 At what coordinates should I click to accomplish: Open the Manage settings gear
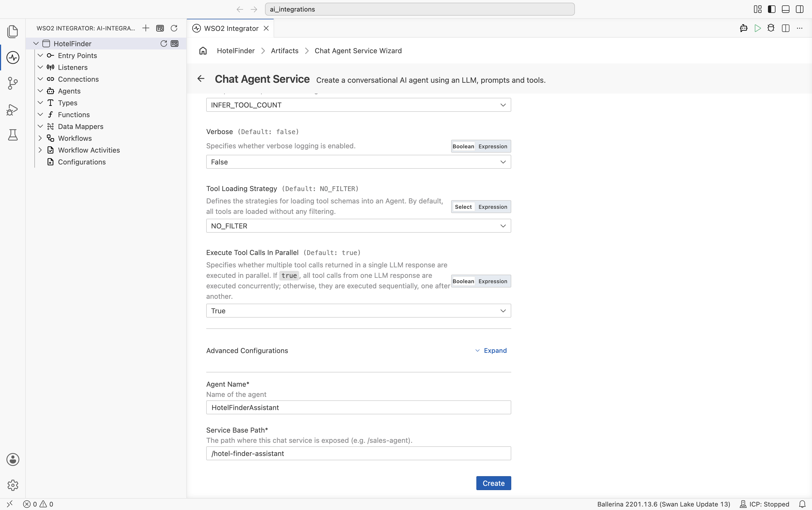[x=12, y=485]
